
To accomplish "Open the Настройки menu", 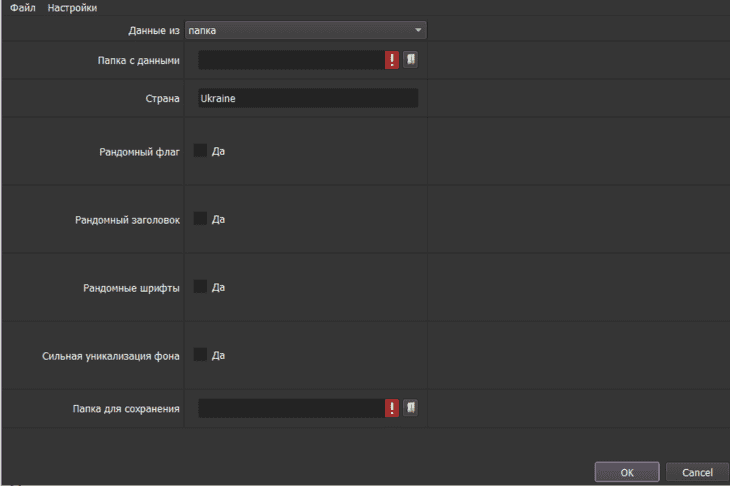I will click(x=72, y=8).
